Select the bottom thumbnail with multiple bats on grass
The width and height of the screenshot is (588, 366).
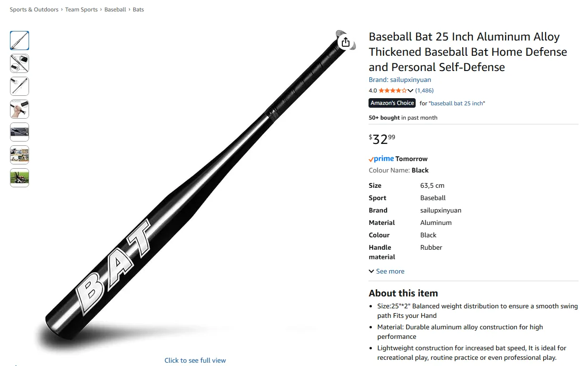[x=19, y=178]
